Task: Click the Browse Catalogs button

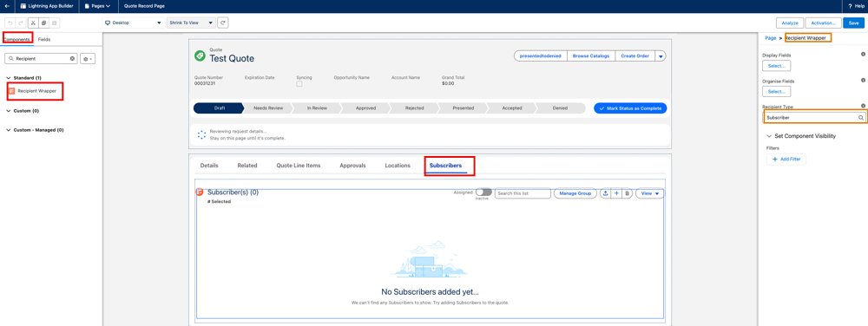Action: tap(591, 56)
